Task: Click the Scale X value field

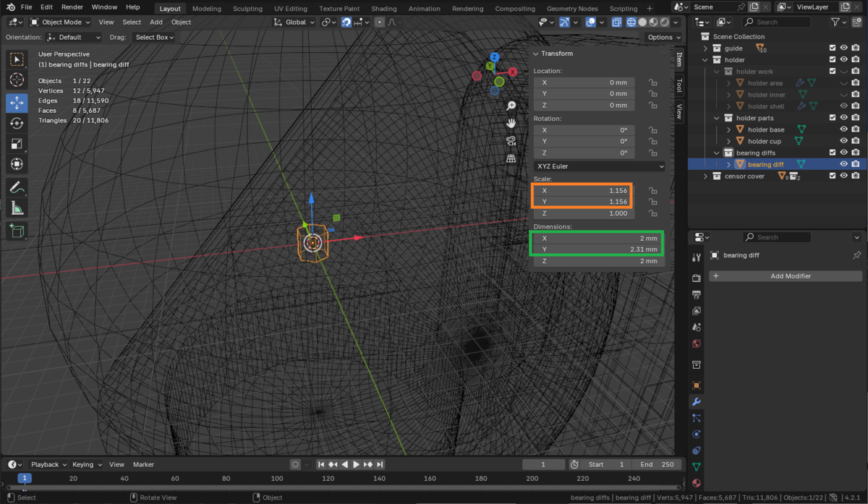Action: click(x=583, y=190)
